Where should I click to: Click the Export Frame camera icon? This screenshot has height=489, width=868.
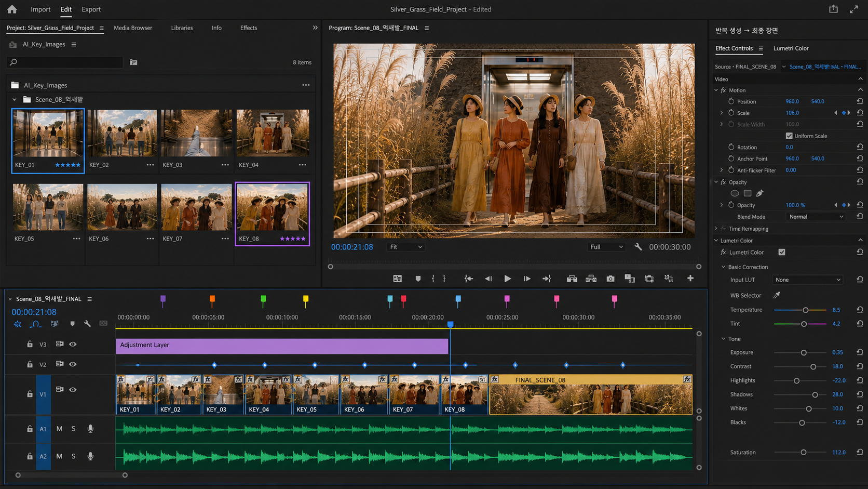point(611,279)
